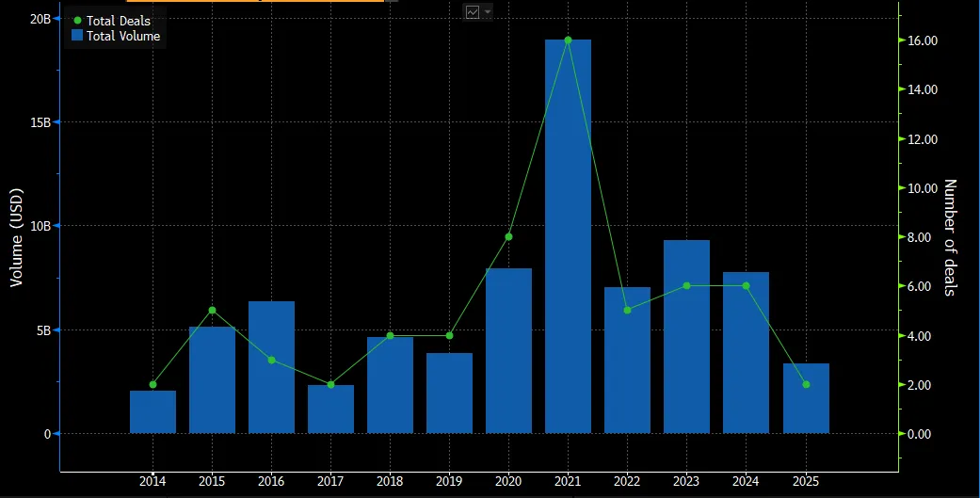Click the 10B volume axis label
Viewport: 980px width, 498px height.
40,226
